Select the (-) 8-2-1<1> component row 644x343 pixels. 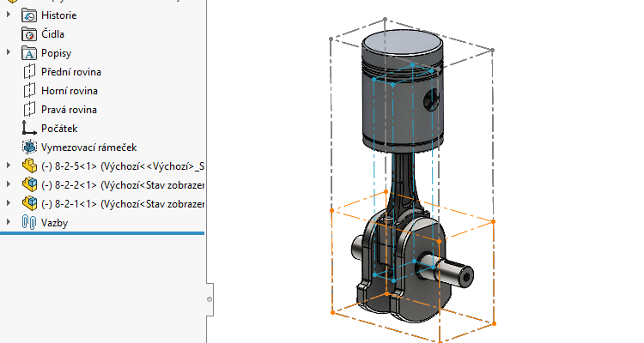[123, 204]
